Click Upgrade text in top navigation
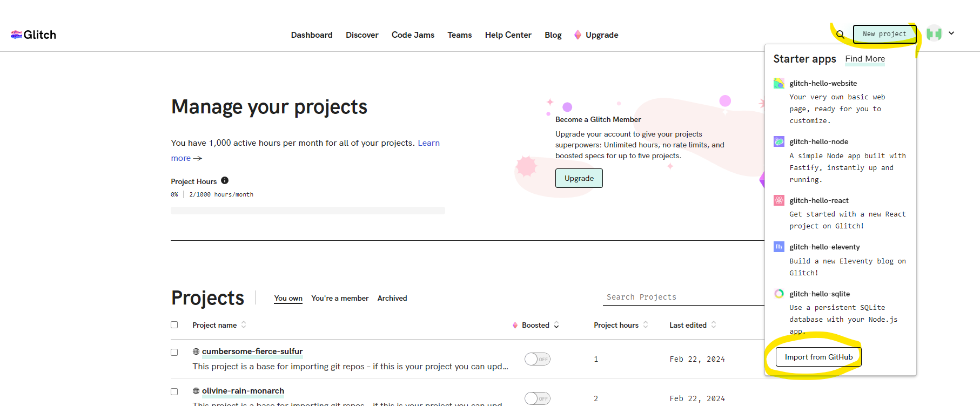980x406 pixels. coord(602,35)
